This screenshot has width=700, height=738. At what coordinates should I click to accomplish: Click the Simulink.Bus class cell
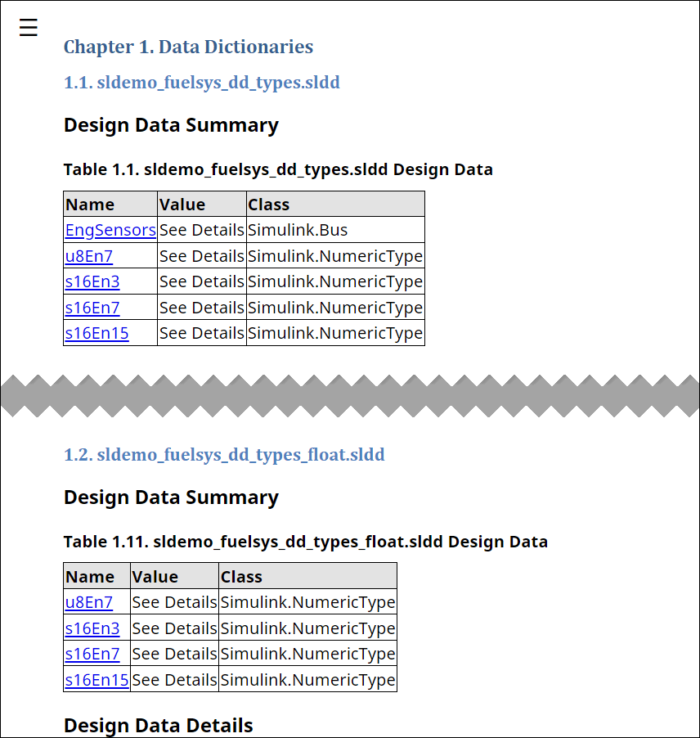pos(335,230)
